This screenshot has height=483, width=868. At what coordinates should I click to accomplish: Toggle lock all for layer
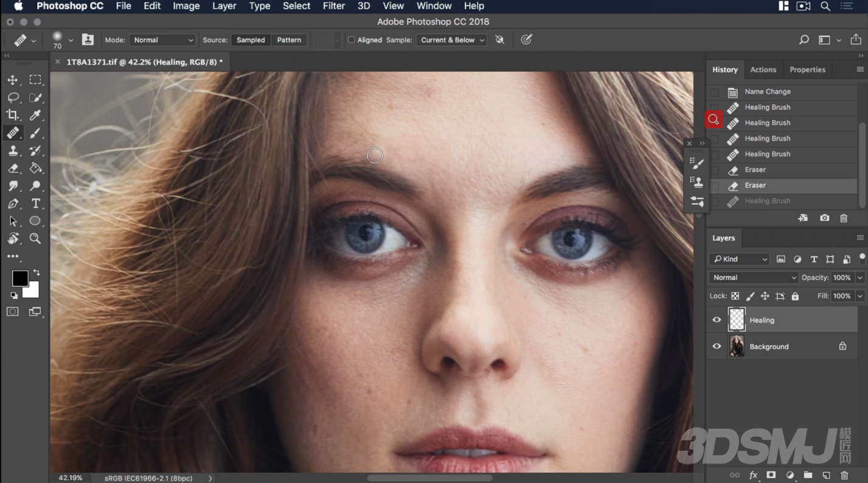click(x=795, y=296)
